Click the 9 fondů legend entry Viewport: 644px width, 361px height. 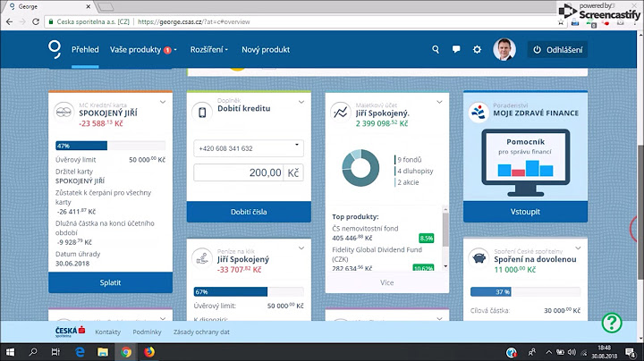tap(409, 160)
